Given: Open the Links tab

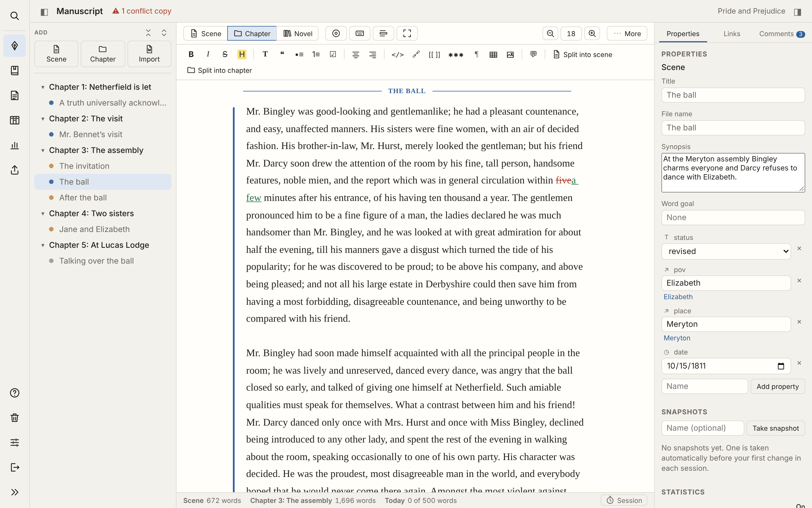Looking at the screenshot, I should pyautogui.click(x=732, y=34).
